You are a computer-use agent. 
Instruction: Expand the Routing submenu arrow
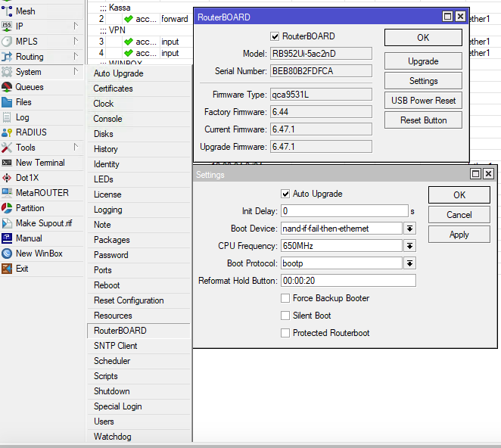(x=76, y=56)
